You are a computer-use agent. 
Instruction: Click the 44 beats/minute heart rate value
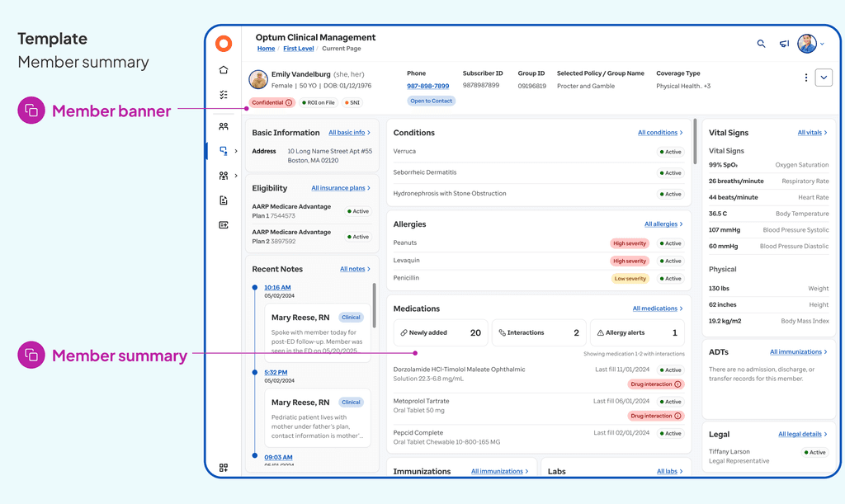coord(734,198)
